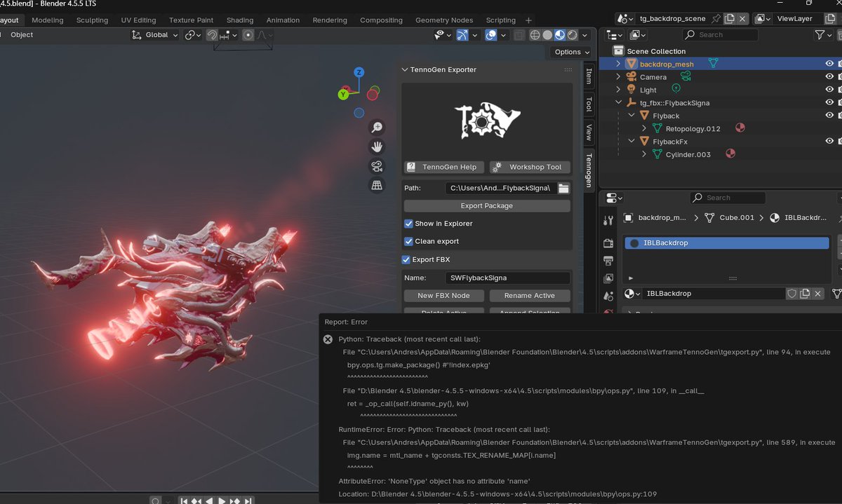Open Render properties tab icon

(x=608, y=243)
